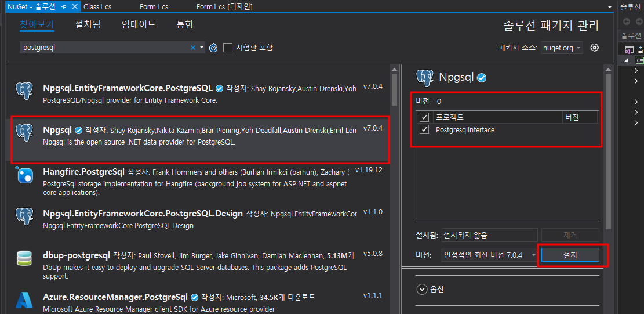Click the Azure.ResourceManager.PostgreSql Azure icon

point(24,301)
